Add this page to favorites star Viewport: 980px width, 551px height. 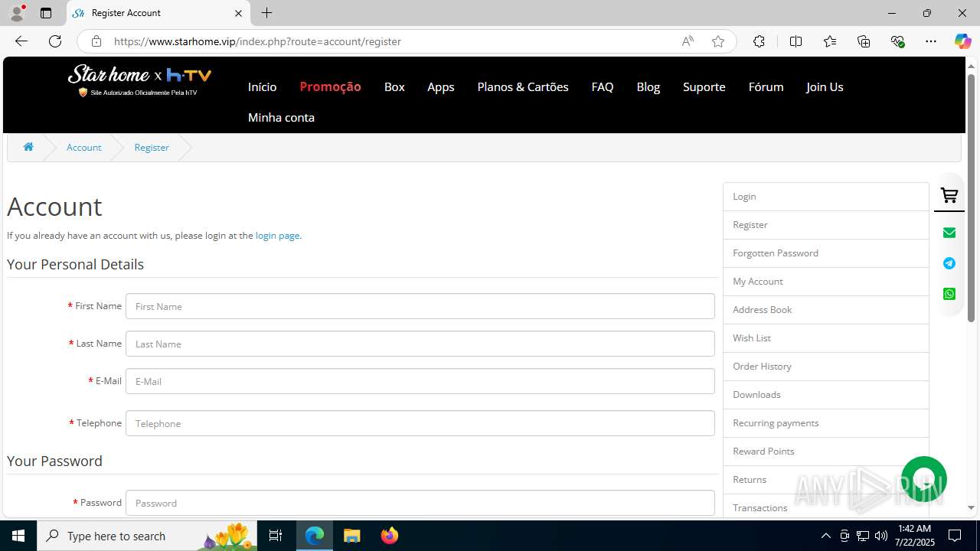pos(717,41)
